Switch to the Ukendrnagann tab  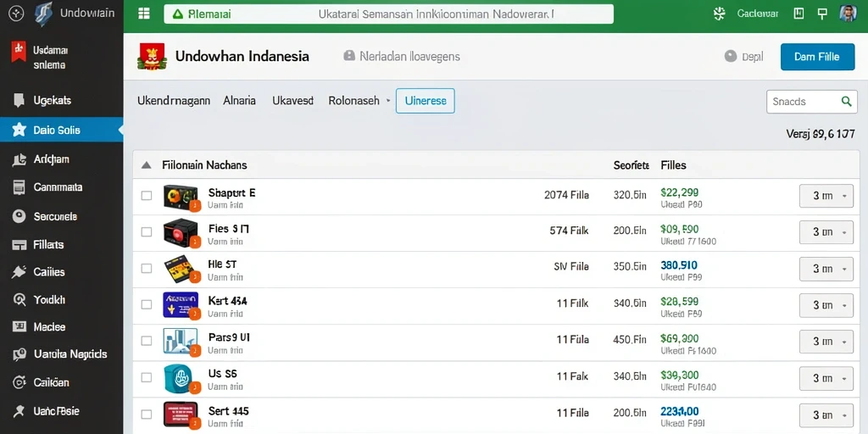tap(174, 101)
